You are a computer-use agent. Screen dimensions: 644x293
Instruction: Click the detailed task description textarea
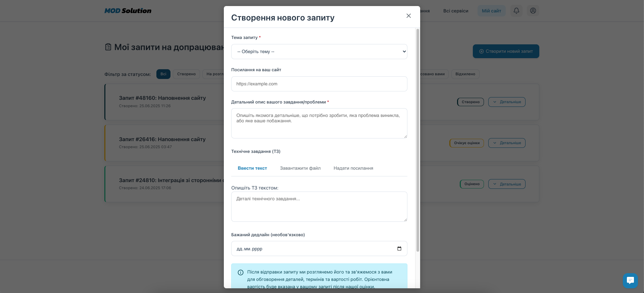pyautogui.click(x=319, y=123)
